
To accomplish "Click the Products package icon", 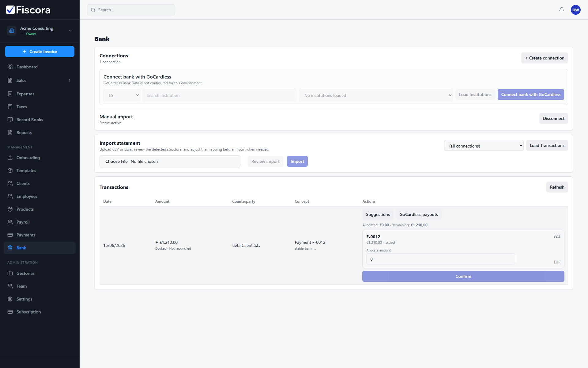I will tap(10, 209).
